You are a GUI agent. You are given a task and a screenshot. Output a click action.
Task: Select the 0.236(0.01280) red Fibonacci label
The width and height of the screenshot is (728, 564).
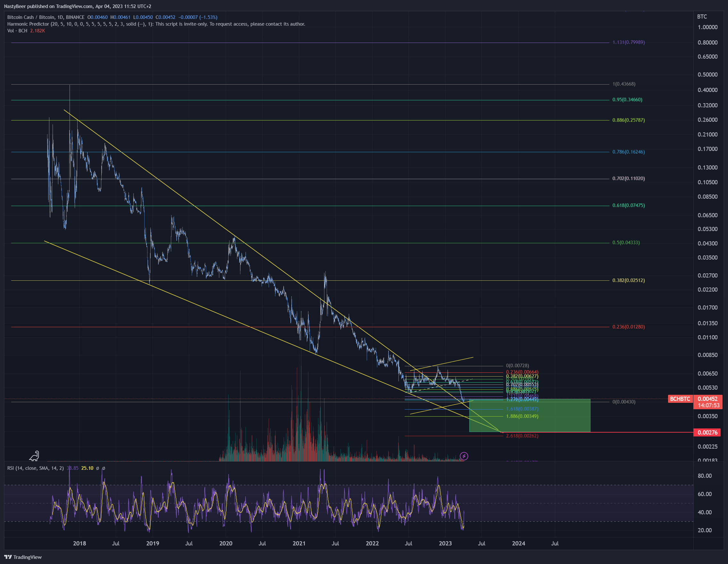pyautogui.click(x=628, y=327)
